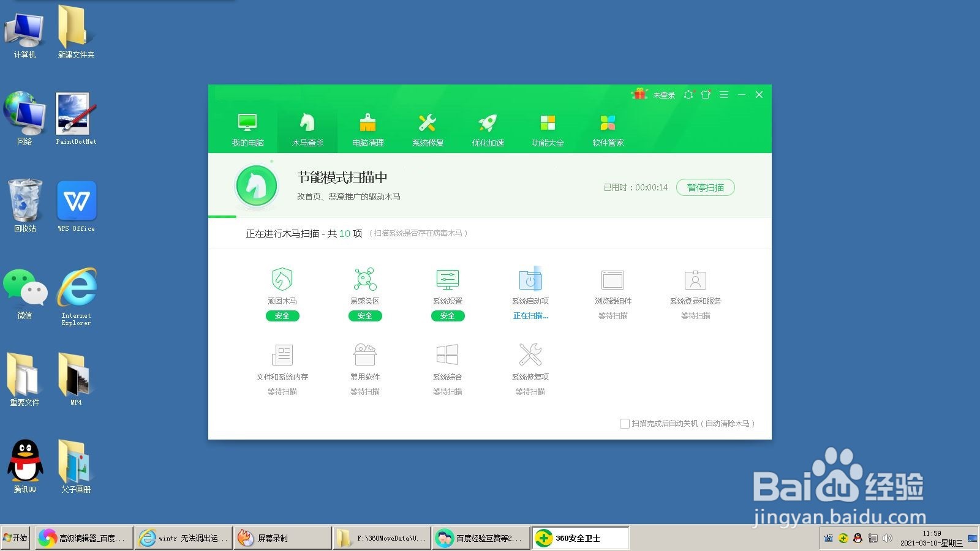The image size is (980, 551).
Task: Open the 开始 Start button
Action: pyautogui.click(x=15, y=538)
